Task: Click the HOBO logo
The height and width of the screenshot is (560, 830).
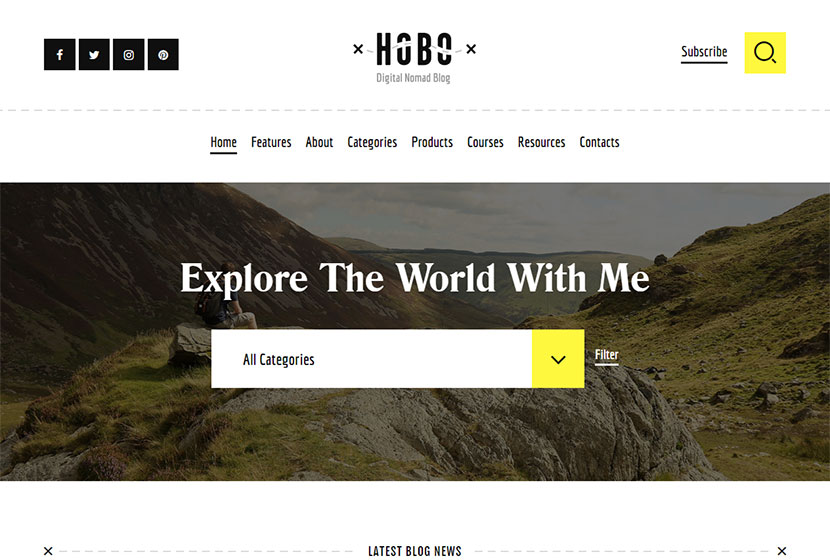Action: tap(414, 57)
